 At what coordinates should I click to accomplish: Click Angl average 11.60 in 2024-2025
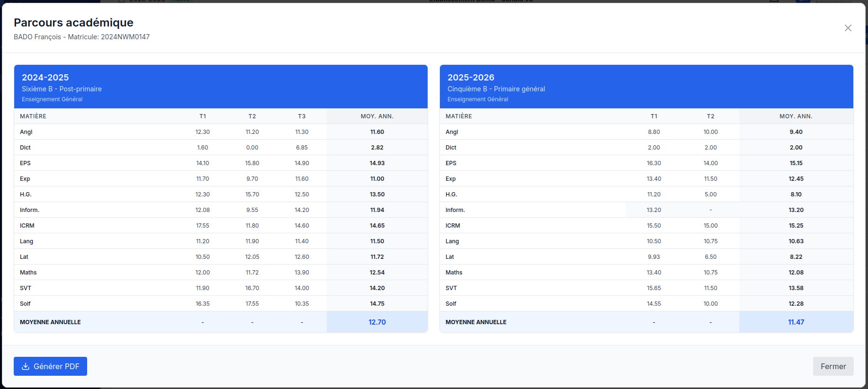(x=377, y=132)
